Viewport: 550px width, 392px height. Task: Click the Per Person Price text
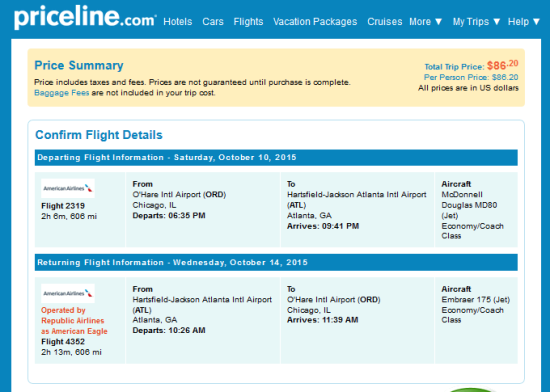[x=471, y=77]
